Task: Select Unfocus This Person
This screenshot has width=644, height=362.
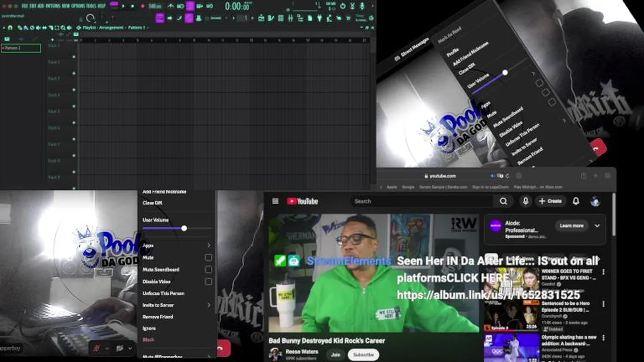Action: 164,293
